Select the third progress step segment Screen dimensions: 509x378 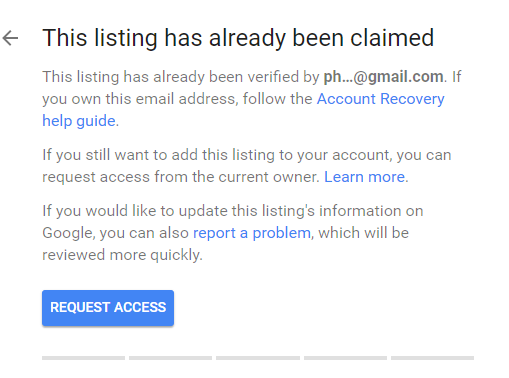tap(258, 358)
